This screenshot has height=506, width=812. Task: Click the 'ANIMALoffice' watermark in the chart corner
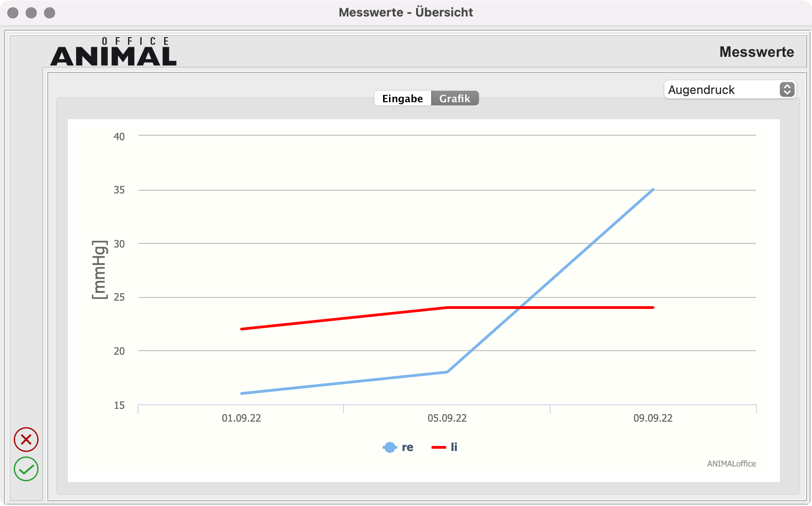pos(731,464)
